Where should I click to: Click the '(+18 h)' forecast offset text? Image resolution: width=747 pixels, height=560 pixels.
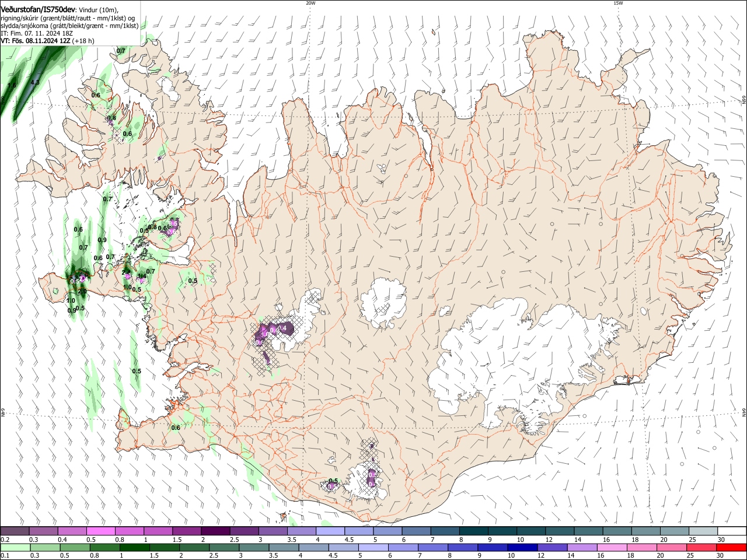[x=84, y=41]
